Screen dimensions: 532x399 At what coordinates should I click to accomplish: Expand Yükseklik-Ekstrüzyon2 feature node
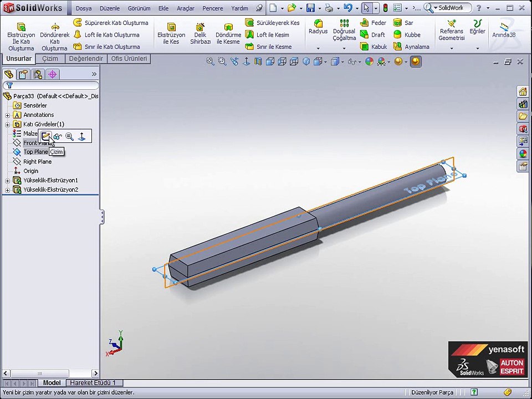[x=7, y=190]
